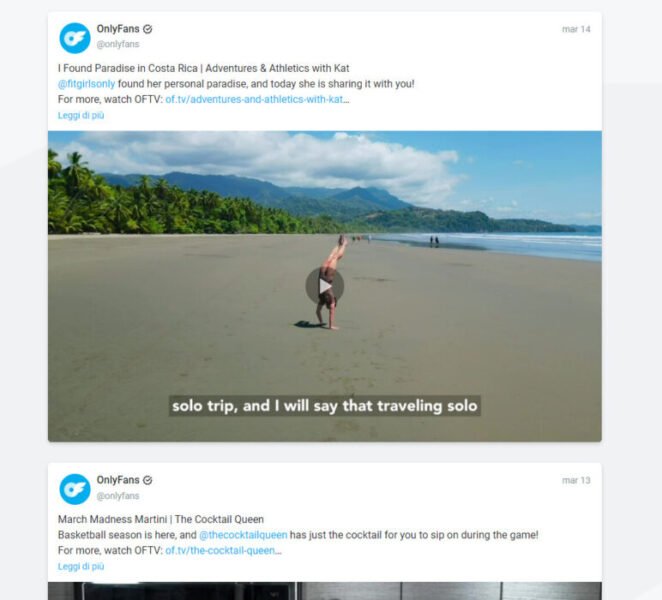This screenshot has width=662, height=600.
Task: Open the cocktail video thumbnail at bottom
Action: pos(325,591)
